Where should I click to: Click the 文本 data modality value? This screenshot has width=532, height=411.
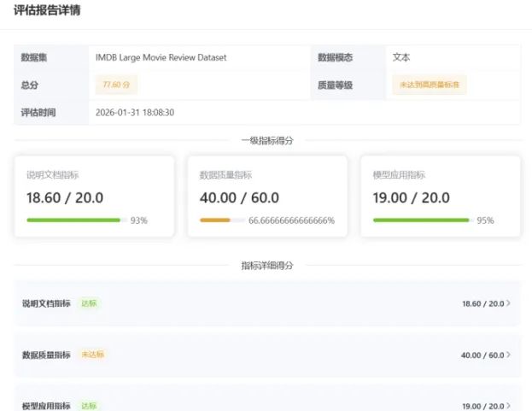pos(401,58)
